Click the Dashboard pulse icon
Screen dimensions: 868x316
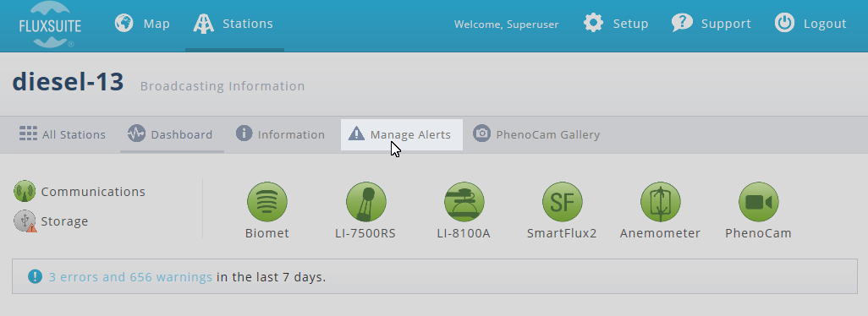pos(136,133)
